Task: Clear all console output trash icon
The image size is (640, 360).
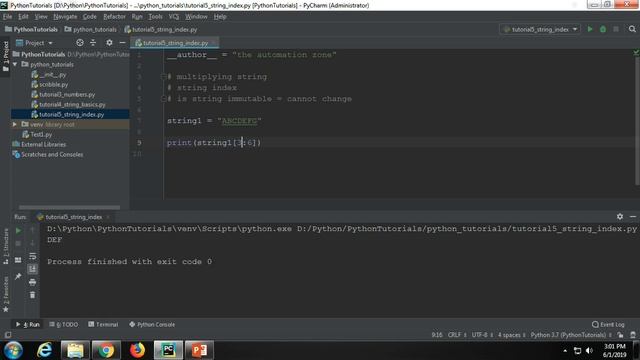Action: (x=33, y=295)
